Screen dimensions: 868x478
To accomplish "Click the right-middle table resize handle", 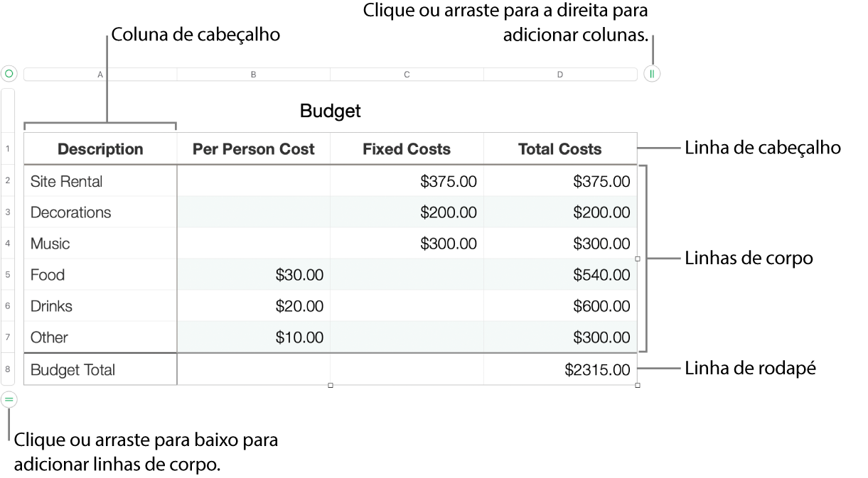I will (637, 259).
